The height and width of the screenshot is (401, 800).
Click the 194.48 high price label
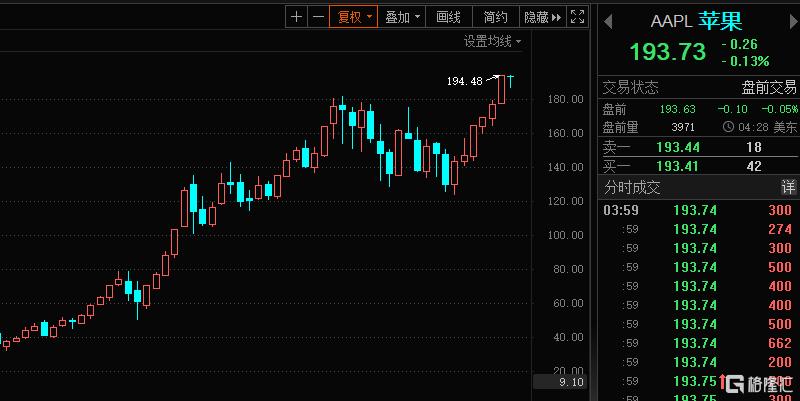464,81
